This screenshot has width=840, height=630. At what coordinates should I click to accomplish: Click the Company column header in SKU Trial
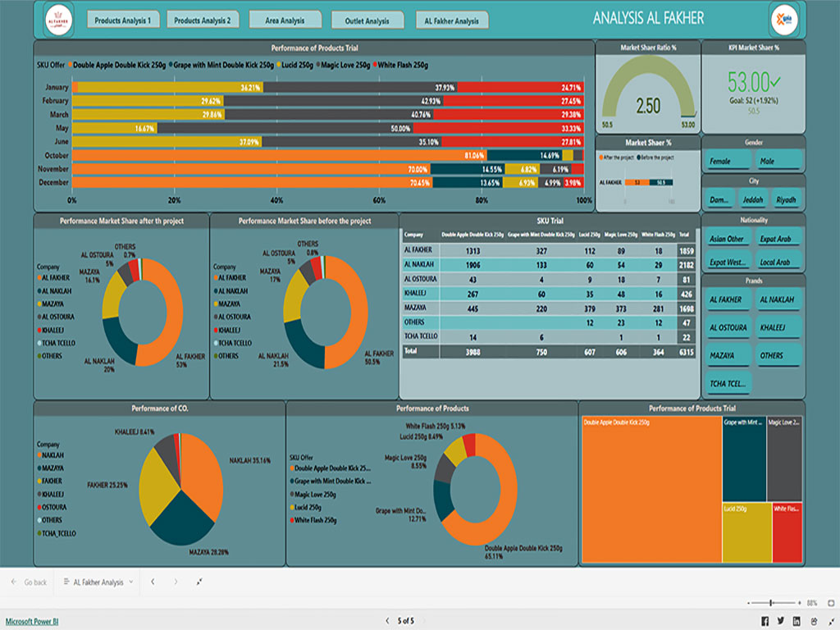(413, 235)
